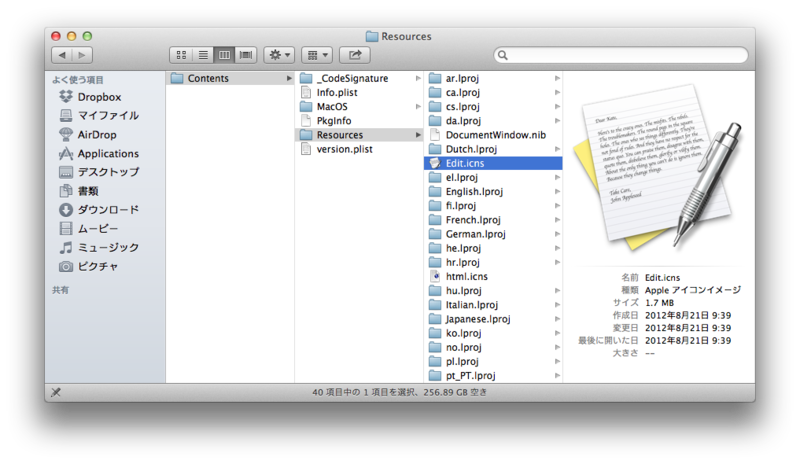Select the ko.lproj folder
Viewport: 800px width, 464px height.
point(493,333)
